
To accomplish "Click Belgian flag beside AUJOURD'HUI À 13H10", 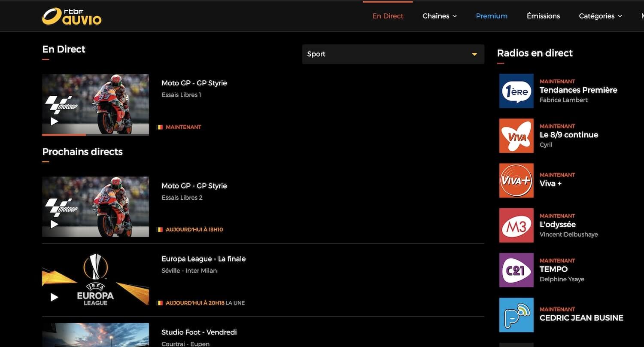I will pos(160,230).
